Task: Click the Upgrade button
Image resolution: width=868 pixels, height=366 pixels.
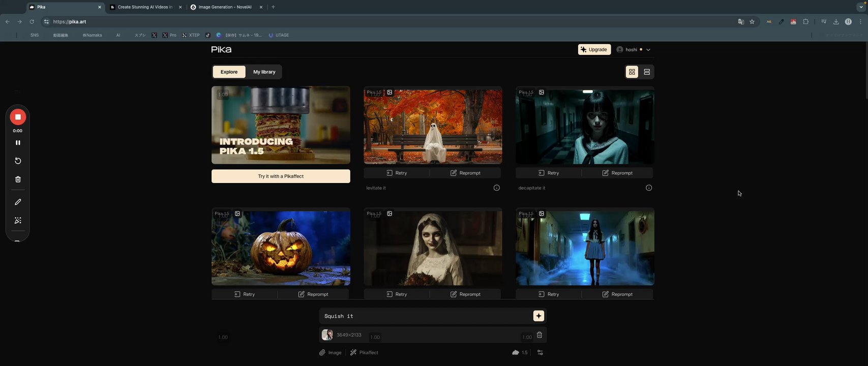Action: (x=594, y=49)
